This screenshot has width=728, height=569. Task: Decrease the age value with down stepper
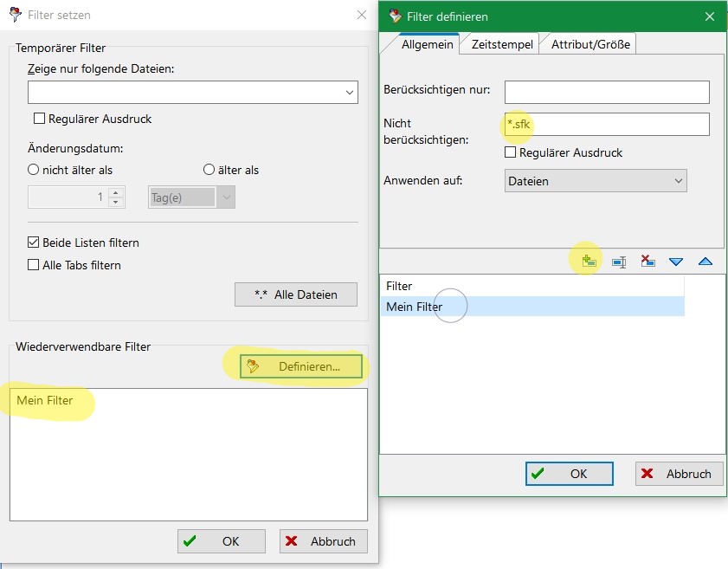point(116,202)
